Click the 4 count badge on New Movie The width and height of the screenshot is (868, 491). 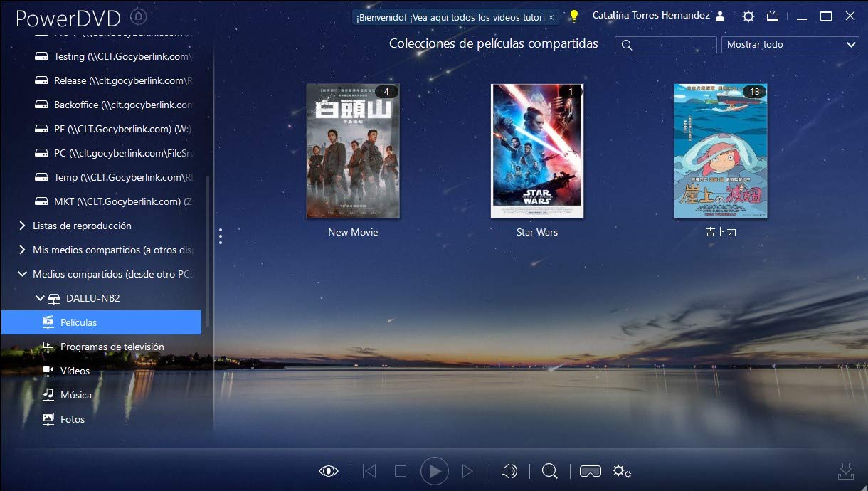pyautogui.click(x=386, y=91)
